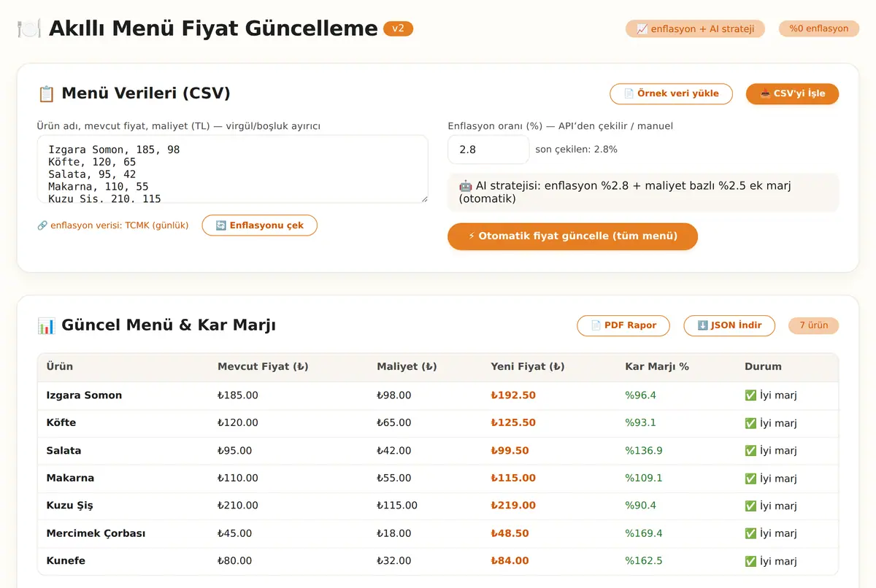The height and width of the screenshot is (588, 876).
Task: Process the CSV with CSV'yi İşle
Action: (792, 93)
